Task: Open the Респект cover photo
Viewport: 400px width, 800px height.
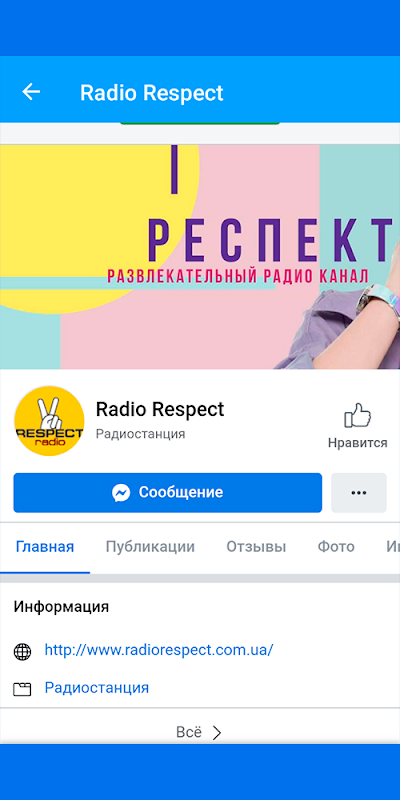Action: coord(200,257)
